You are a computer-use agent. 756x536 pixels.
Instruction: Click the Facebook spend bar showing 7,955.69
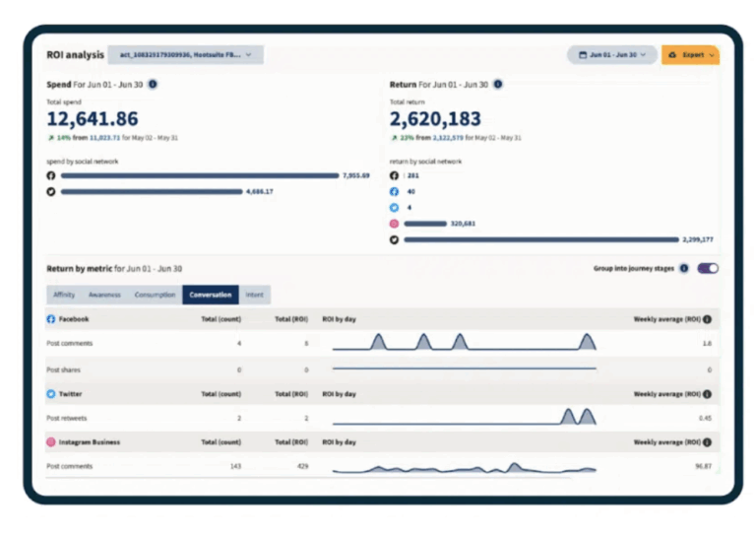click(200, 175)
